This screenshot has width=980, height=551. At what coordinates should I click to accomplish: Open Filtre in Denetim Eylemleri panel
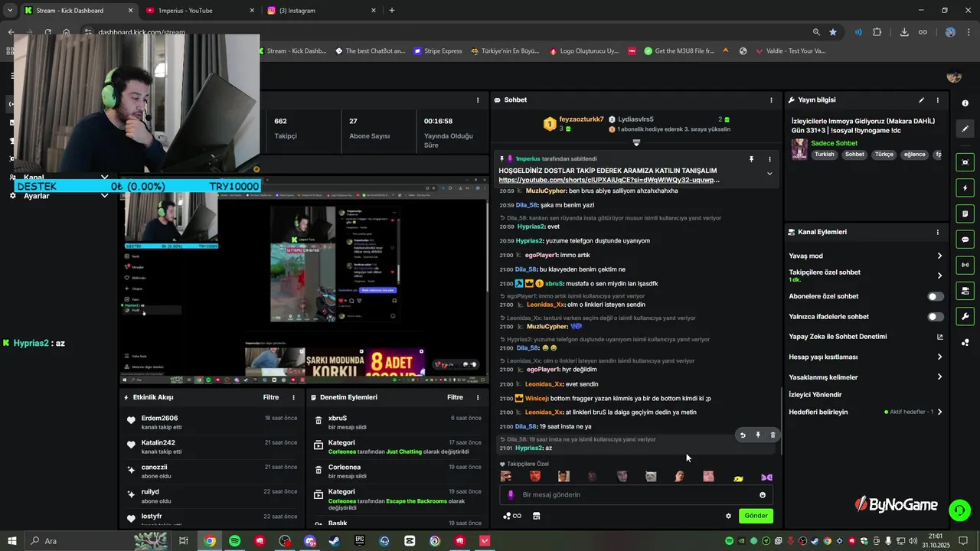[456, 397]
